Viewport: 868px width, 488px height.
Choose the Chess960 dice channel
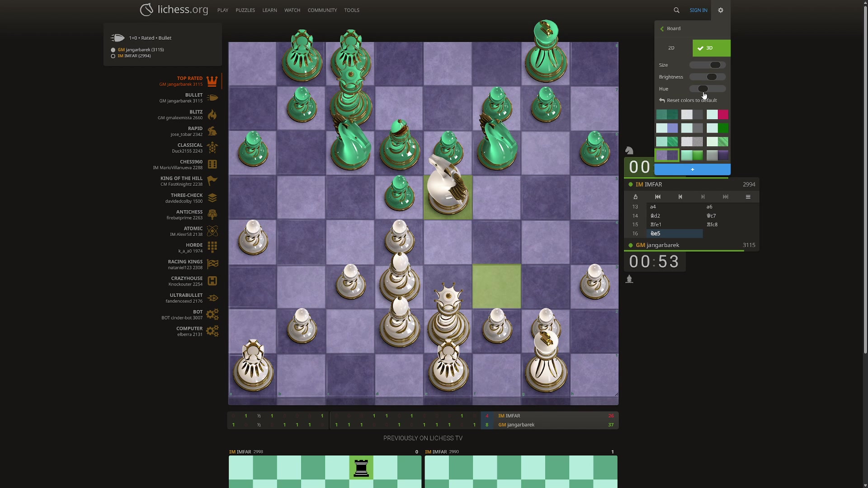click(212, 164)
